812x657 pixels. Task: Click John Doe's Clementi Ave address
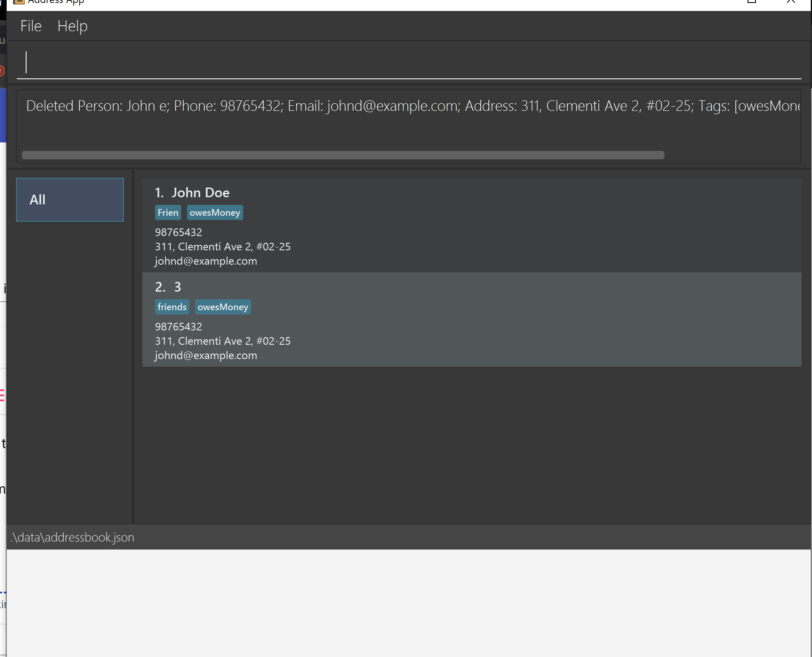click(x=223, y=247)
